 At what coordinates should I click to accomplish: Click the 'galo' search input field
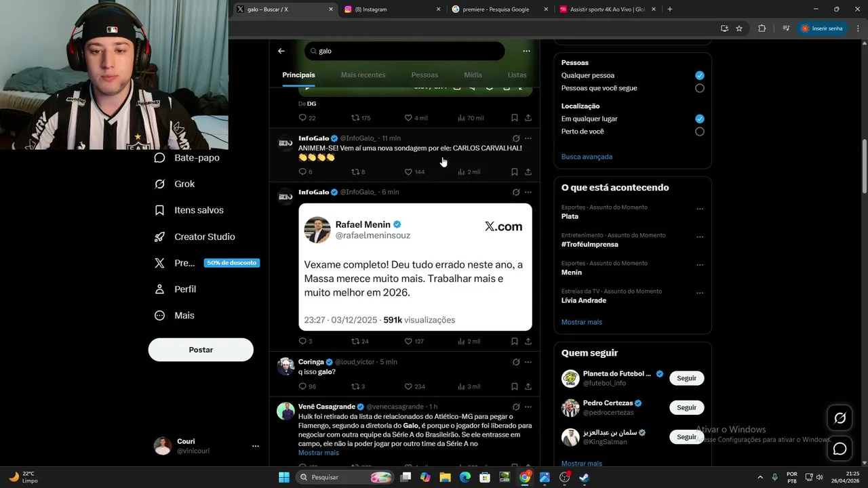405,51
